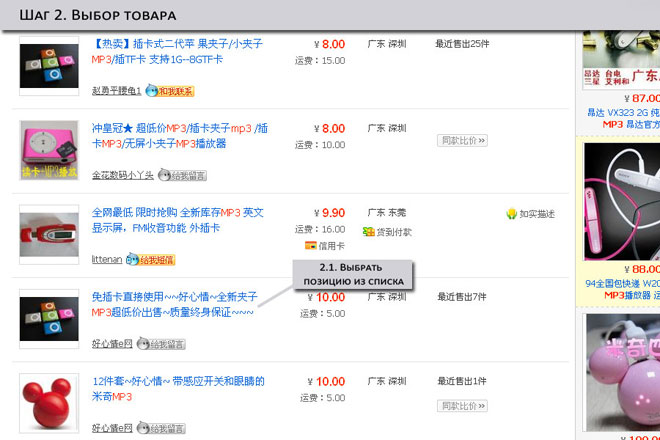Screen dimensions: 660x440
Task: Click the red Mickey-shaped MP3 thumbnail
Action: pos(49,403)
